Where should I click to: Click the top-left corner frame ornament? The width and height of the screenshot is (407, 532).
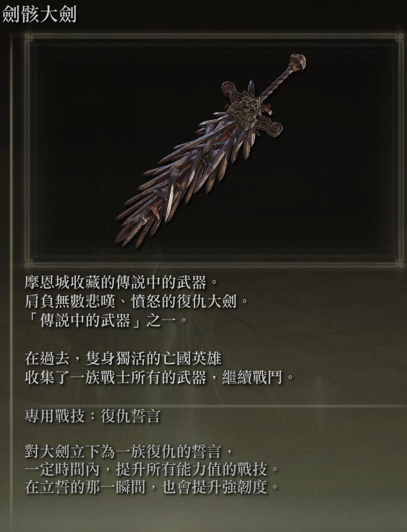pyautogui.click(x=28, y=37)
